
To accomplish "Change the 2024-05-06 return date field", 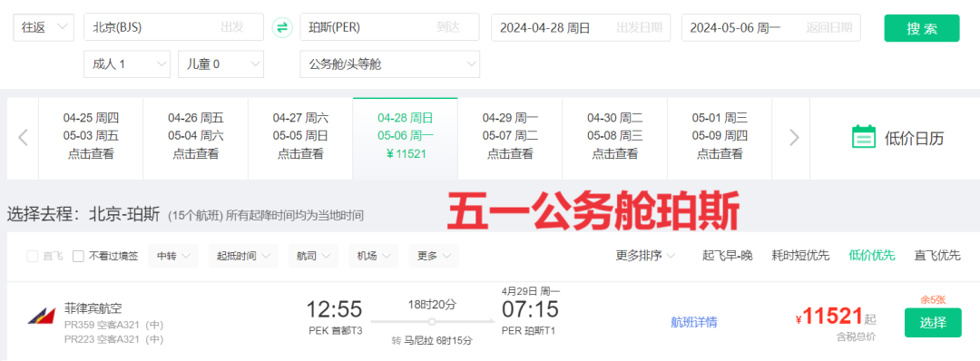I will click(x=771, y=27).
